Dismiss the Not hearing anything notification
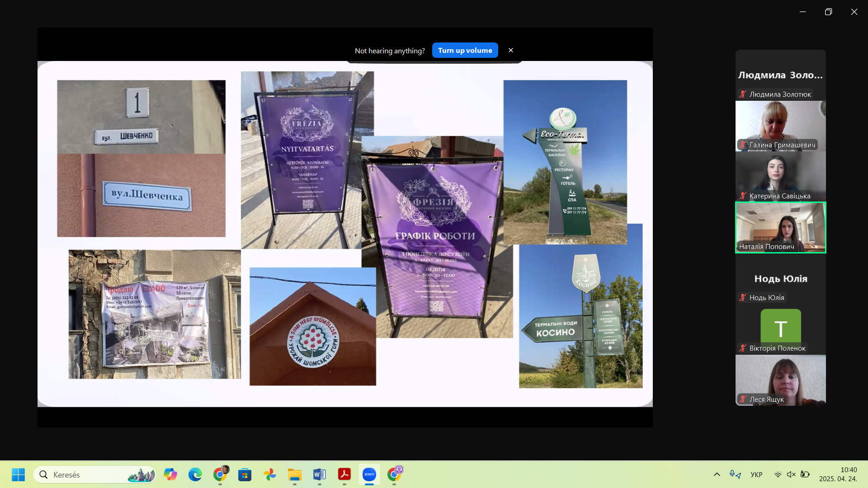This screenshot has width=868, height=488. tap(511, 50)
